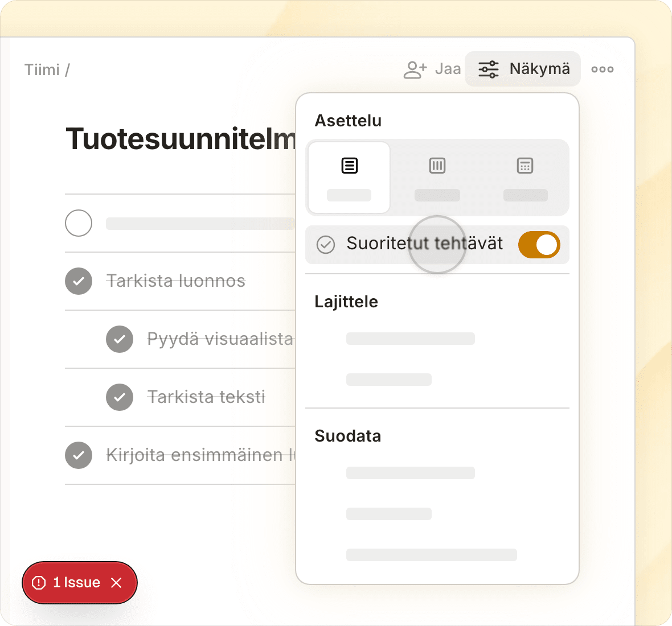Click checkmark icon beside Suoritetut tehtävät

pyautogui.click(x=326, y=245)
